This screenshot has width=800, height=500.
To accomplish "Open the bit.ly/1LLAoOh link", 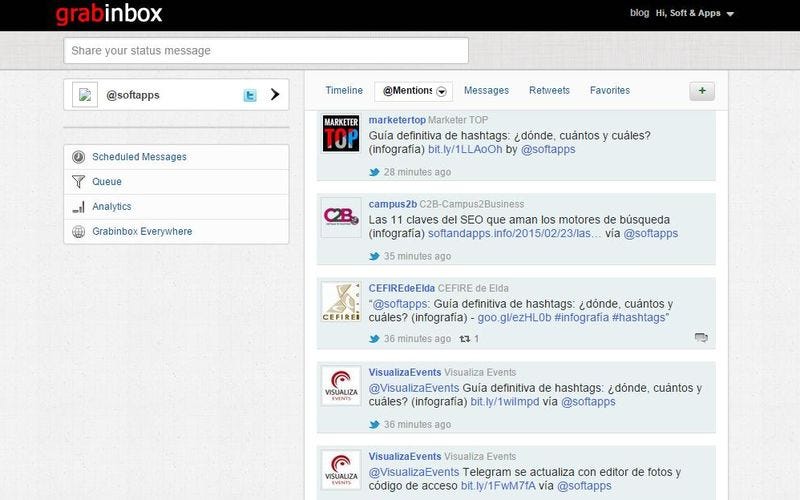I will point(465,149).
